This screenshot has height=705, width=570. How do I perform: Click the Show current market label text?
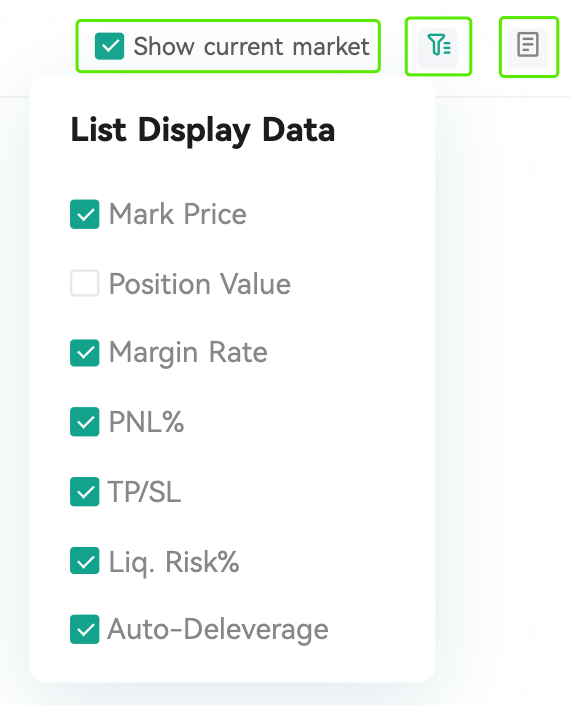251,46
